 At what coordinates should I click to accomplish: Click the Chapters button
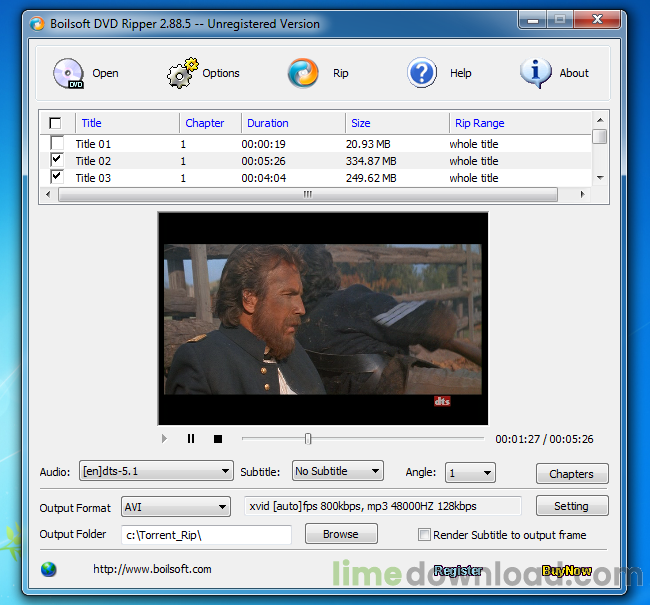click(x=572, y=474)
